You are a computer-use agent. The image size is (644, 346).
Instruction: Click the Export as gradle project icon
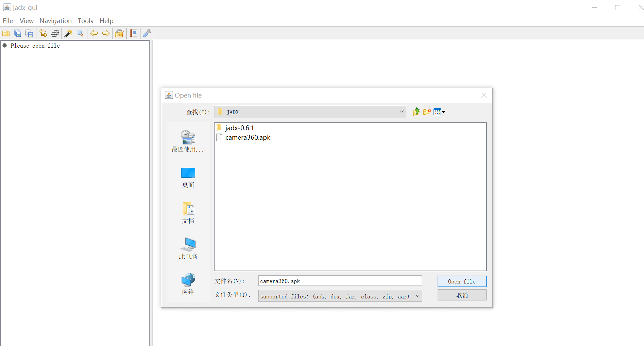[30, 33]
